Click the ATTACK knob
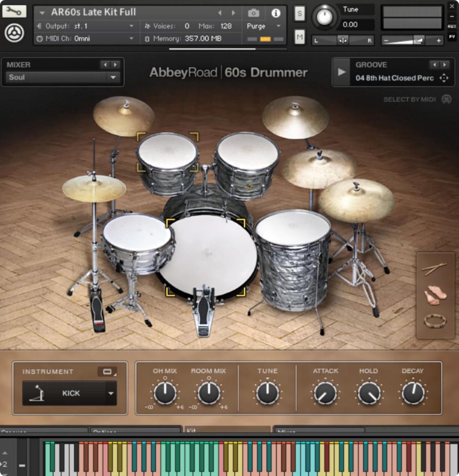 click(325, 393)
